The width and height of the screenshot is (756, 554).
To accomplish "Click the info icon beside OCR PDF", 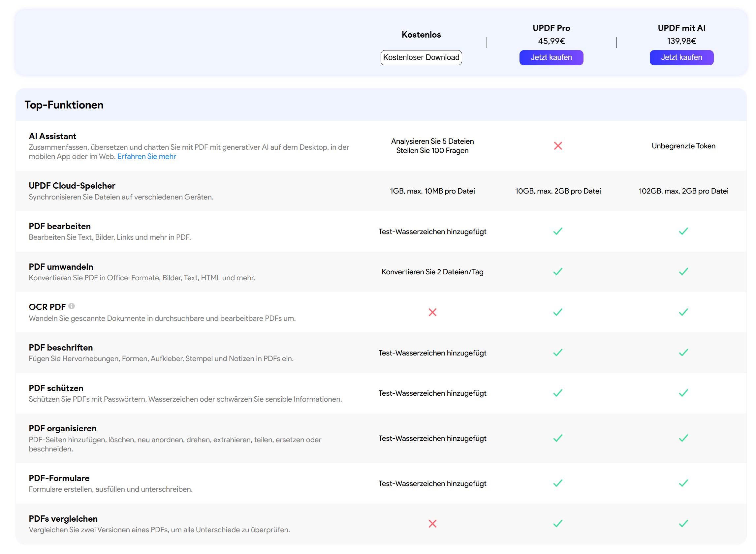I will point(72,306).
